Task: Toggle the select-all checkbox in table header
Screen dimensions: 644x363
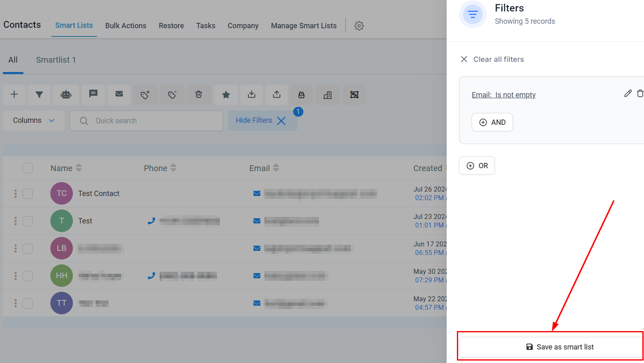Action: (x=27, y=168)
